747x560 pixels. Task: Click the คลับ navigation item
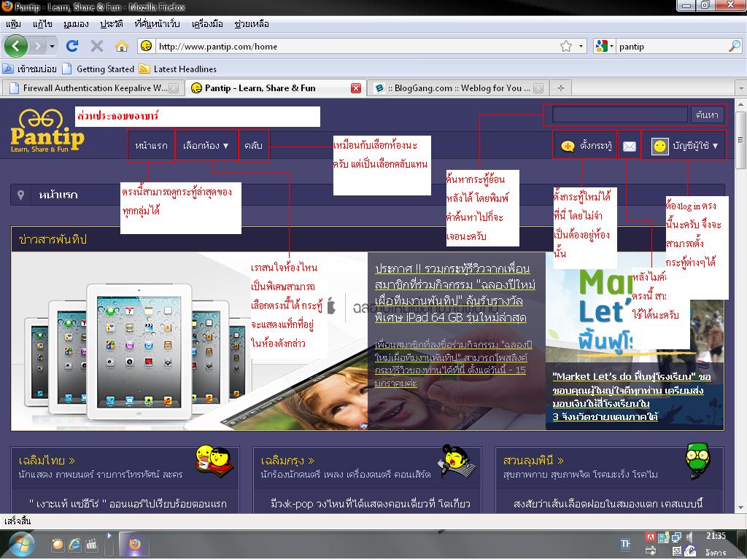click(x=253, y=146)
